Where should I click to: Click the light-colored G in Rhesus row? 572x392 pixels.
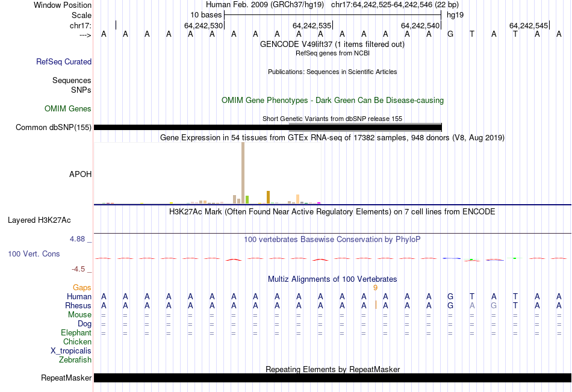pyautogui.click(x=494, y=305)
